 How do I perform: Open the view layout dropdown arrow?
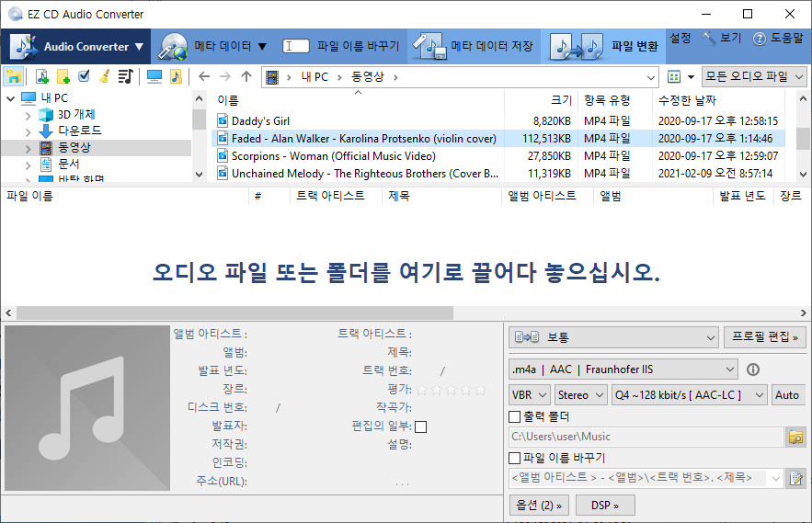coord(691,77)
